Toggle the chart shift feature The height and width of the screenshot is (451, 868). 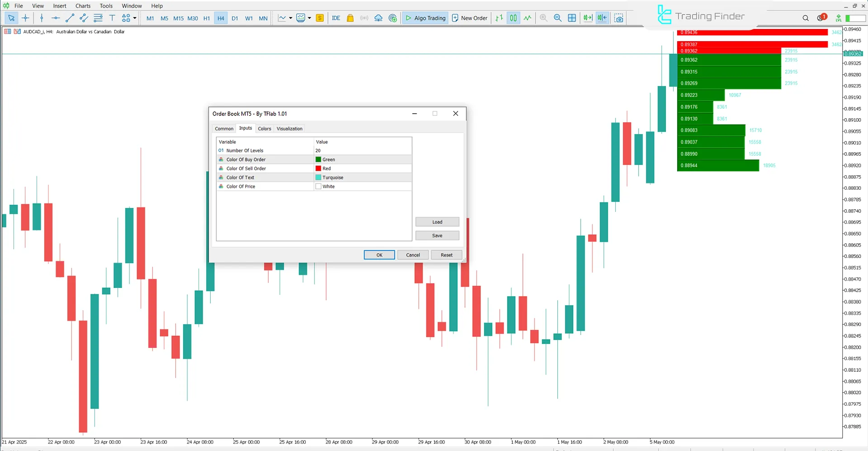pos(602,18)
